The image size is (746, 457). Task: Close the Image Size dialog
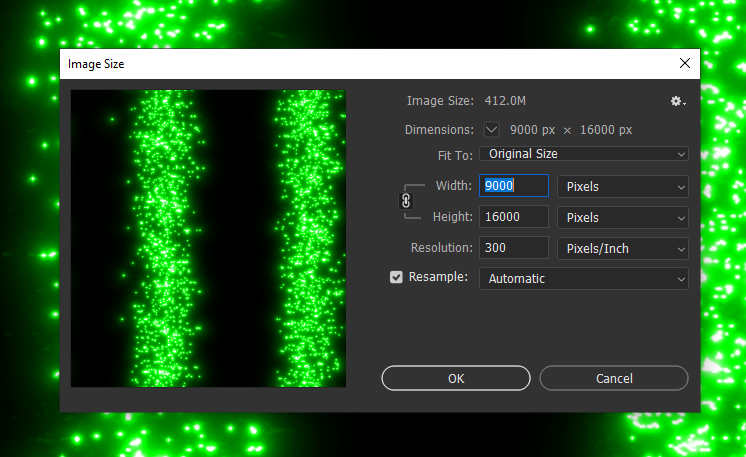tap(685, 63)
